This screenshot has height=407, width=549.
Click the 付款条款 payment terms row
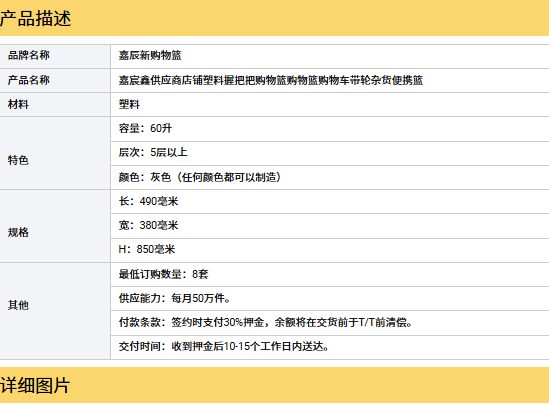pyautogui.click(x=330, y=323)
